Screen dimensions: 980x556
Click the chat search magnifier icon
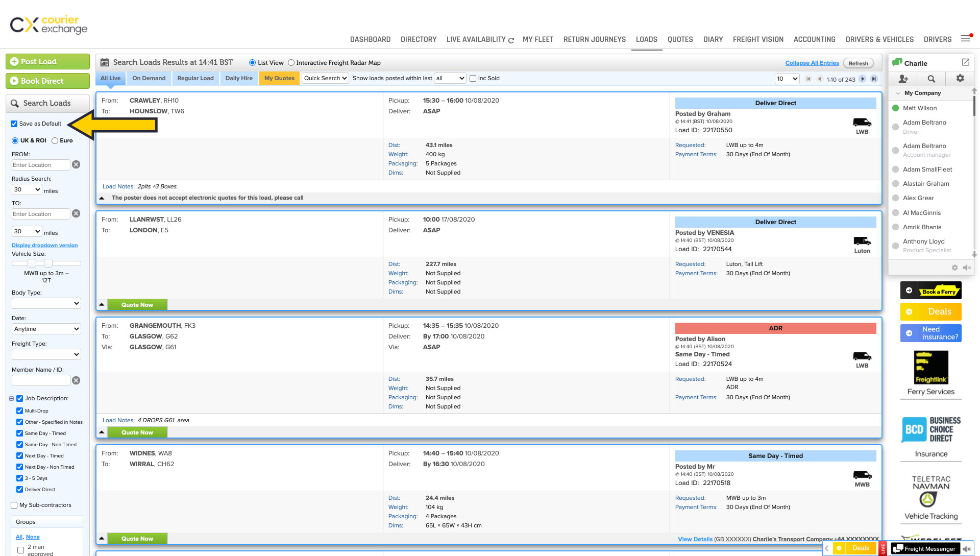click(x=932, y=79)
